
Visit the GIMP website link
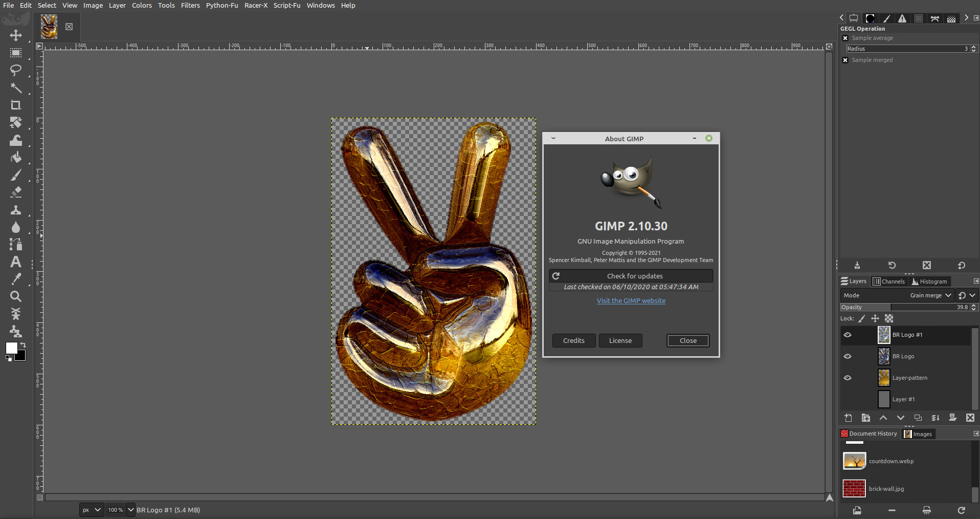631,300
